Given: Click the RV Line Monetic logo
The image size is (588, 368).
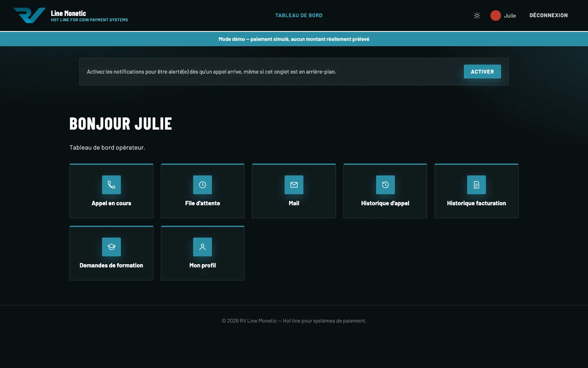Looking at the screenshot, I should coord(30,16).
